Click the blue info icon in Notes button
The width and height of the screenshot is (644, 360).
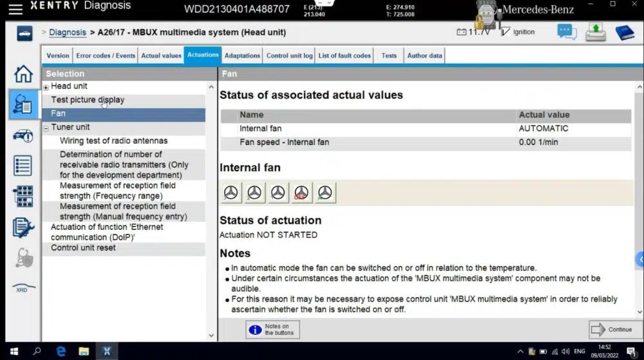pos(255,330)
